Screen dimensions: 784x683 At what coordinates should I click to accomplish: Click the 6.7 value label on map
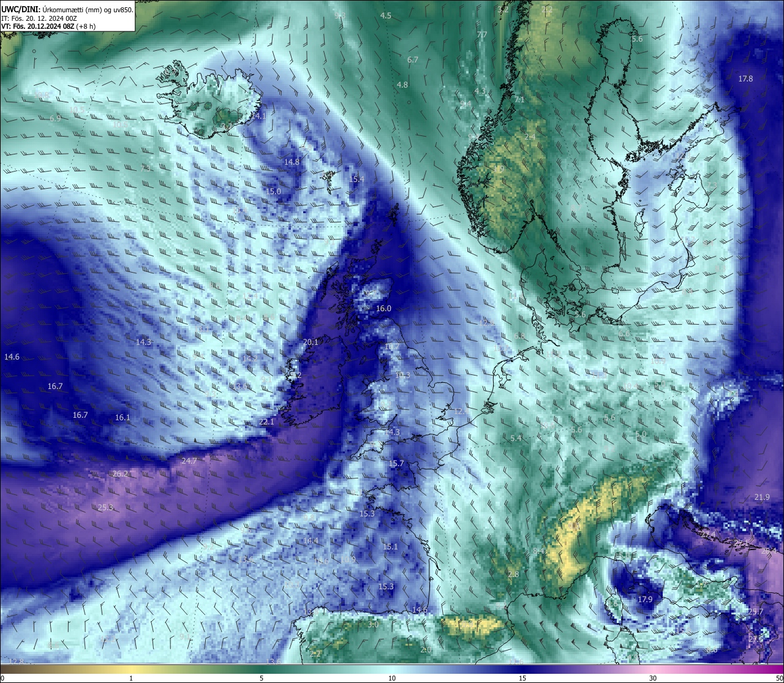point(413,59)
